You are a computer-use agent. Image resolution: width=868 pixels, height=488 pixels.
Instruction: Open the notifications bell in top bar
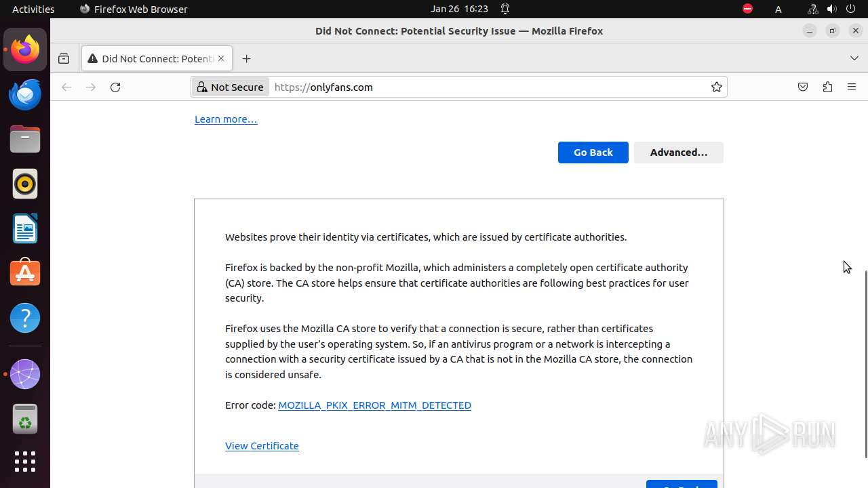pyautogui.click(x=505, y=9)
